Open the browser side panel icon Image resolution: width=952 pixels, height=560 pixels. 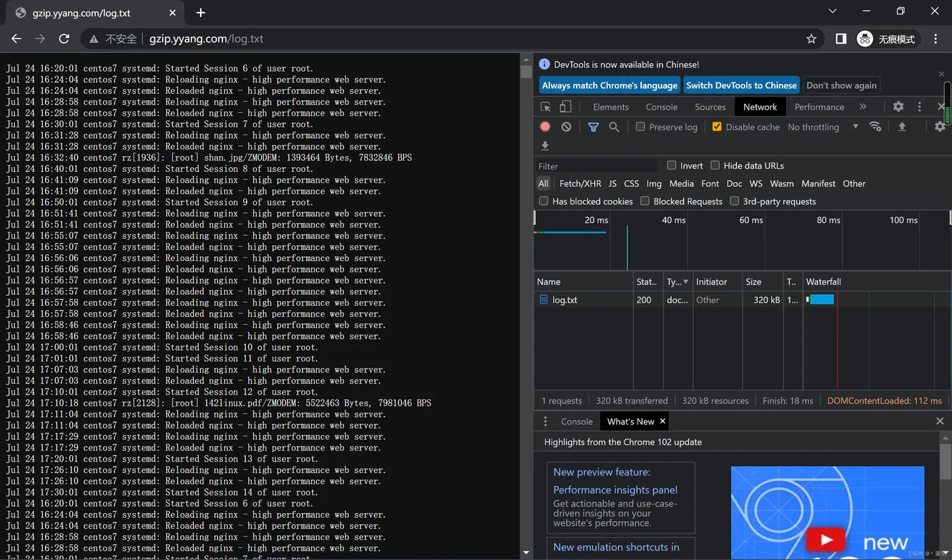[840, 39]
